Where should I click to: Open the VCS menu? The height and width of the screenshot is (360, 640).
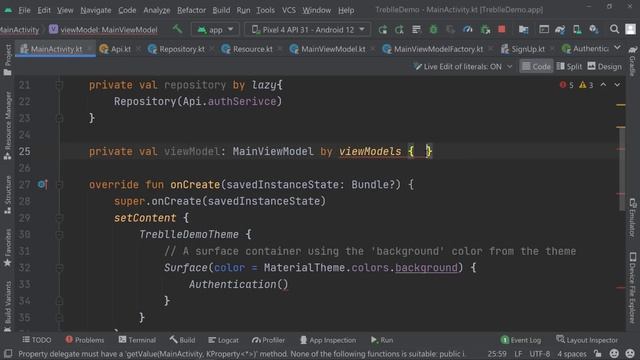289,10
